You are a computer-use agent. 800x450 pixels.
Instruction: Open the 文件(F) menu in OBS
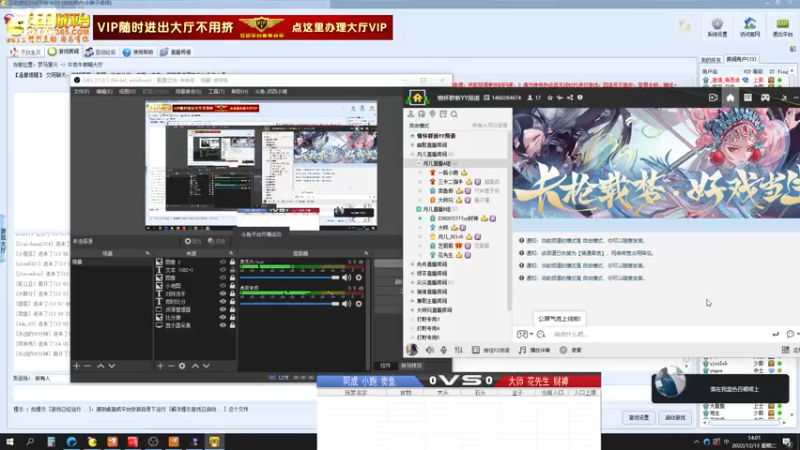[81, 92]
